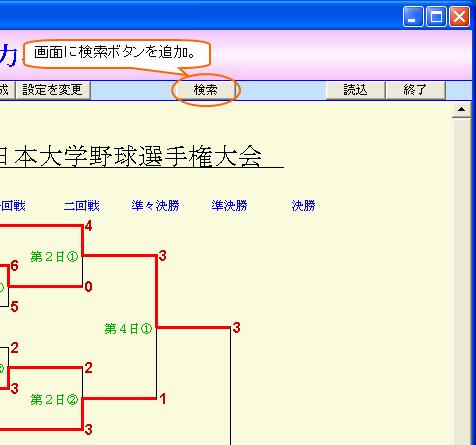This screenshot has width=476, height=445.
Task: Click the 準決勝 round header
Action: click(x=229, y=206)
